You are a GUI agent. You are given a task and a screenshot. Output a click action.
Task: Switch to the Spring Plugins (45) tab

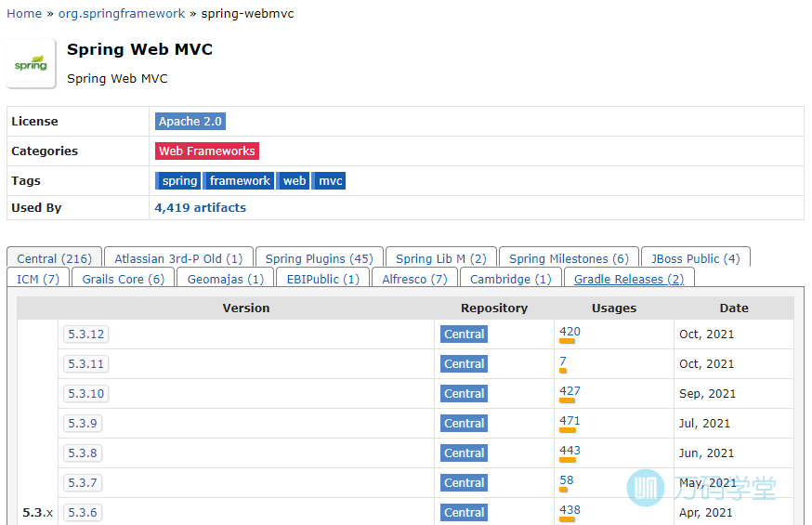(319, 259)
